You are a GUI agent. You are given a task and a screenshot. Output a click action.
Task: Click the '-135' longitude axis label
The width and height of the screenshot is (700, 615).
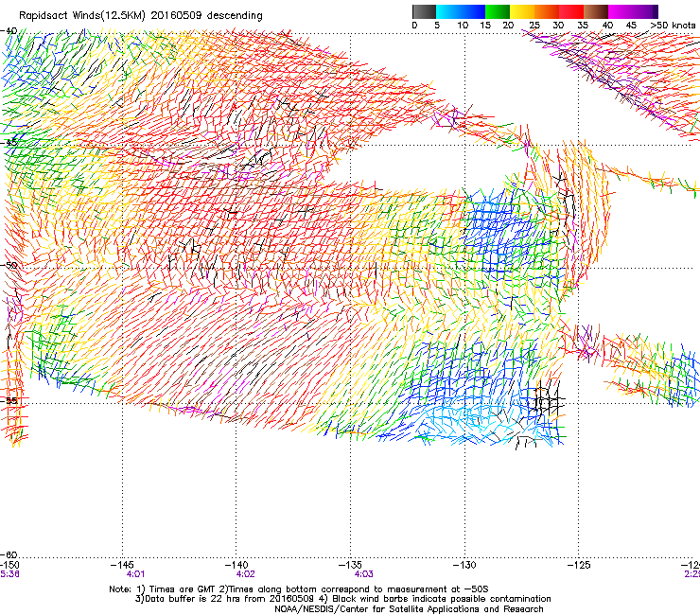pos(350,565)
